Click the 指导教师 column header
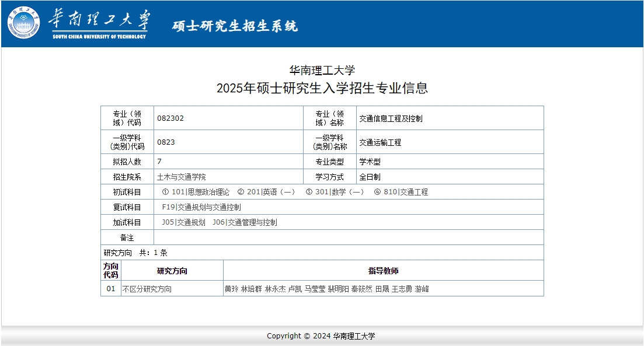Image resolution: width=644 pixels, height=346 pixels. [x=383, y=271]
